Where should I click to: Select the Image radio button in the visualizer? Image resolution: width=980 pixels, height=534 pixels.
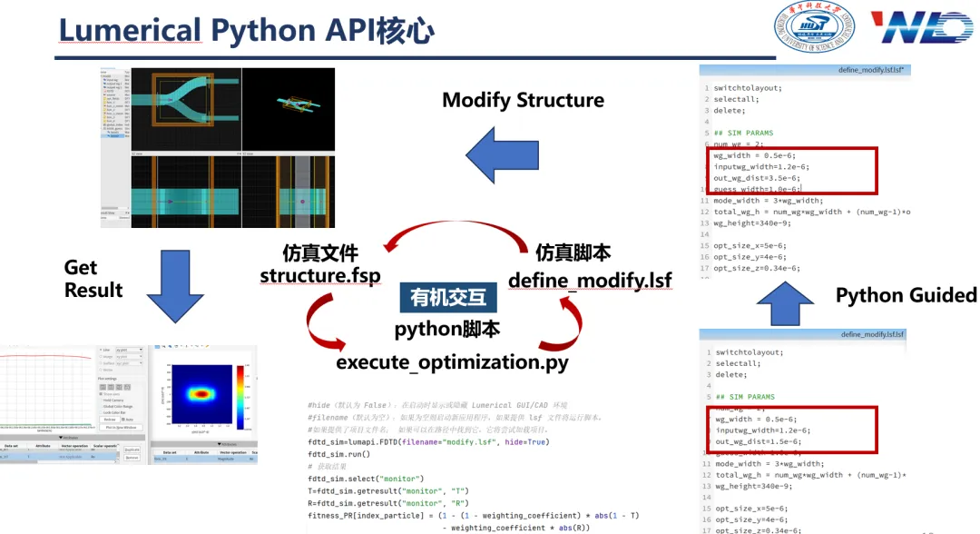(100, 356)
